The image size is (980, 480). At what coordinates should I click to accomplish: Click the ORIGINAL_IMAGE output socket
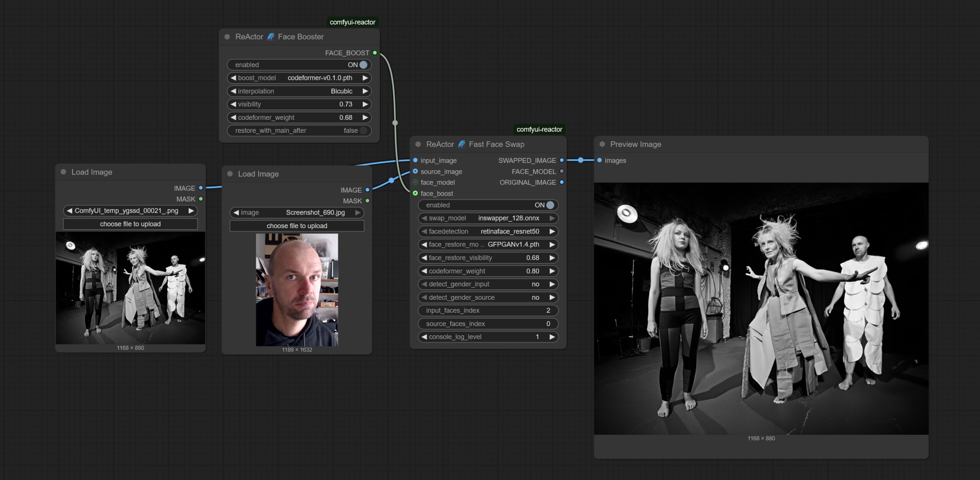(562, 183)
